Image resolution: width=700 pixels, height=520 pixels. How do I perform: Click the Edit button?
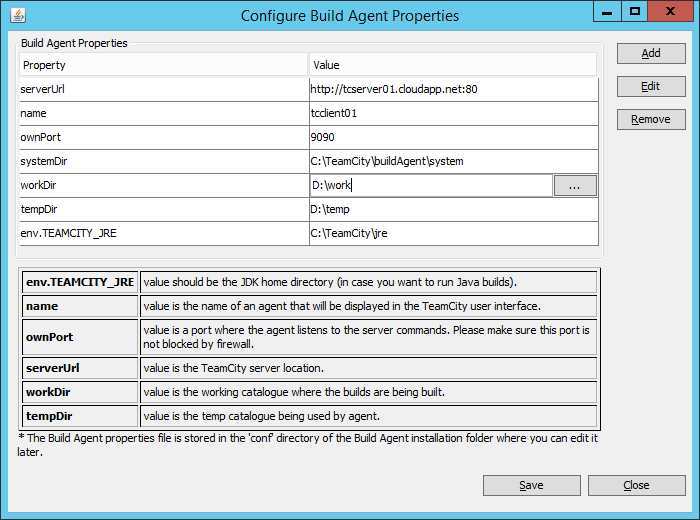(651, 86)
